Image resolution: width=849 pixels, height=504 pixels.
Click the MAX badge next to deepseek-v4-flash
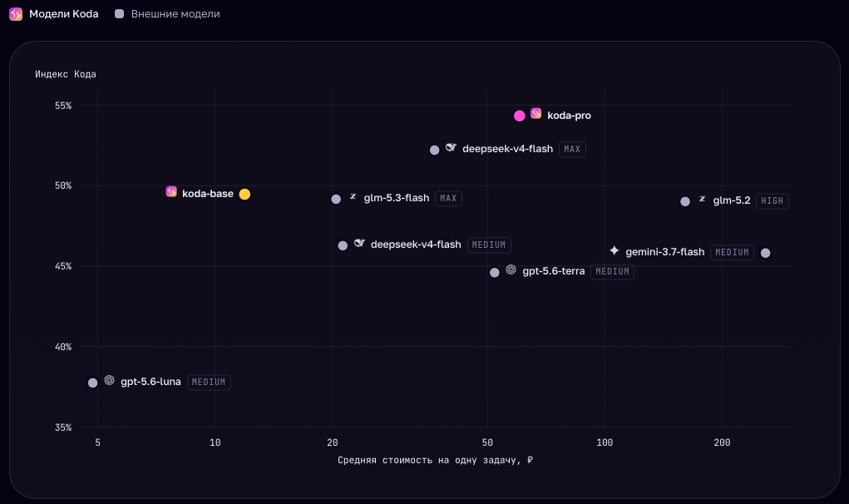coord(572,150)
